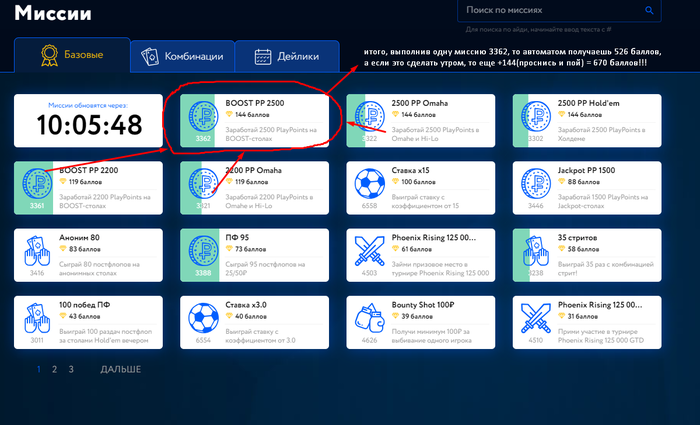The width and height of the screenshot is (700, 425).
Task: Focus the mission search field
Action: [x=559, y=10]
